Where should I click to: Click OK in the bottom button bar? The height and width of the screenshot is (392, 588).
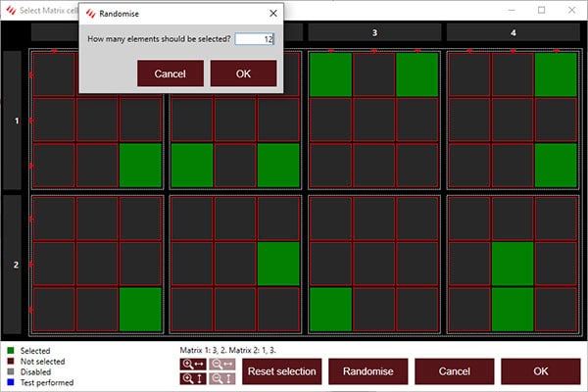(x=540, y=371)
